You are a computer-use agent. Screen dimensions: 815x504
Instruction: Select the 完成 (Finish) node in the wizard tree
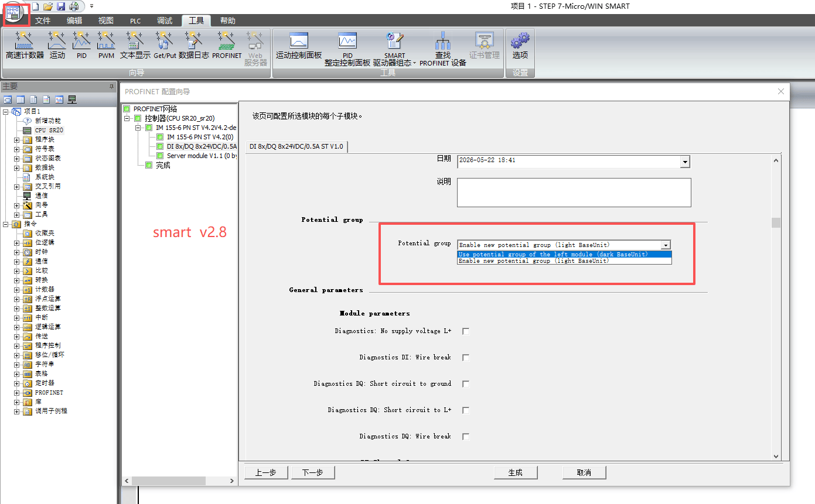[158, 165]
